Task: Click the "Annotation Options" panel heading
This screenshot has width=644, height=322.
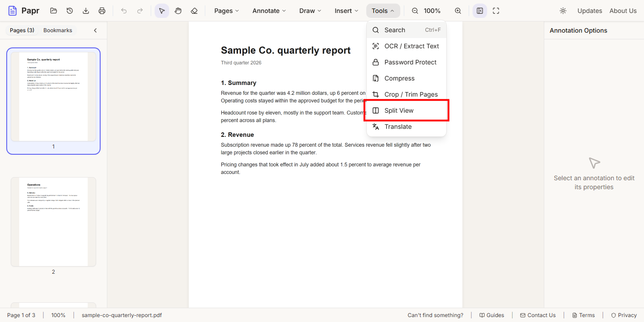Action: pyautogui.click(x=578, y=30)
